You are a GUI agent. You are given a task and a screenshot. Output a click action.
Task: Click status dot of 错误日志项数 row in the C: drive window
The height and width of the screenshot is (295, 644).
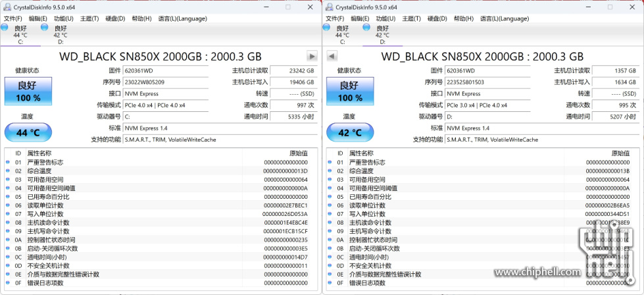8,283
